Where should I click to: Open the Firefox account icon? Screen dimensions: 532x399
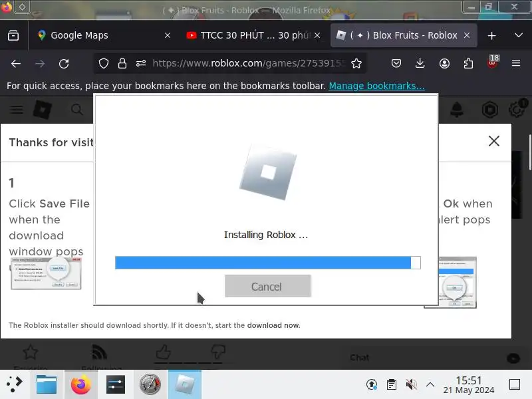point(444,63)
